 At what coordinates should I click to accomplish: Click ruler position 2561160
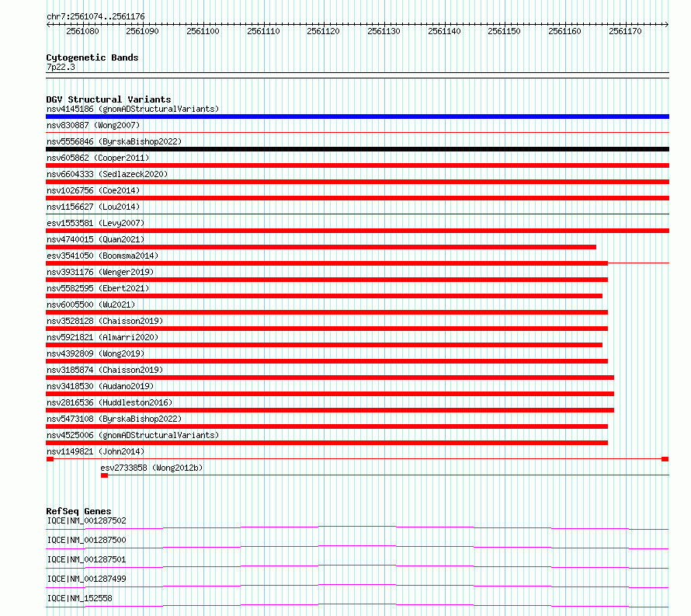[x=564, y=31]
